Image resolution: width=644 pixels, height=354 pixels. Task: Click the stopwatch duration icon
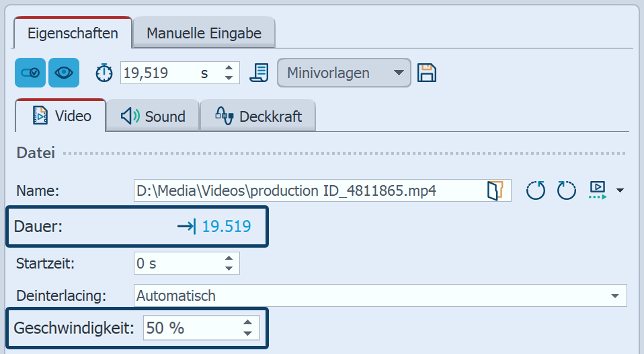104,73
